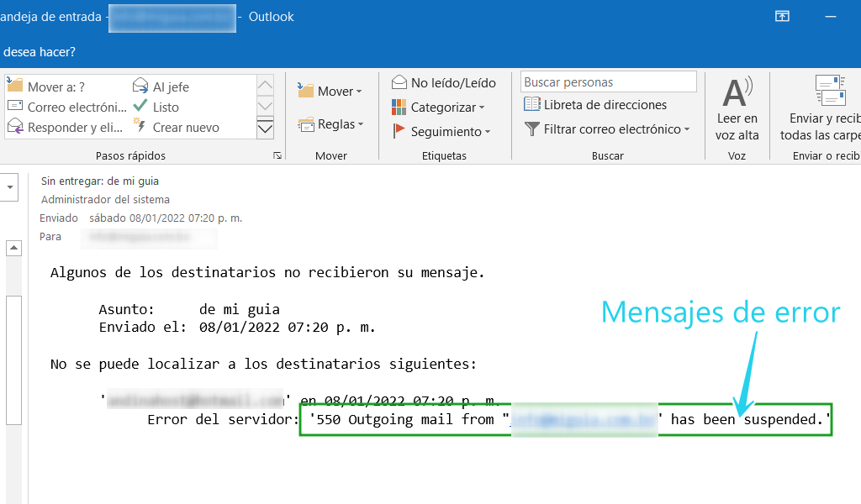Click 'Enviado el: 08/01/2022' line

(x=237, y=328)
